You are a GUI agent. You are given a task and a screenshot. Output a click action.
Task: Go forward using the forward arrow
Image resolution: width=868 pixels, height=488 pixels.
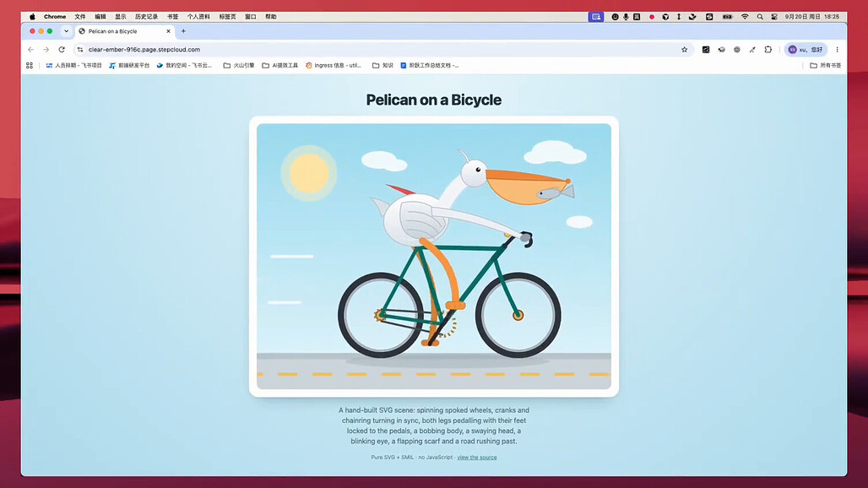pyautogui.click(x=46, y=50)
